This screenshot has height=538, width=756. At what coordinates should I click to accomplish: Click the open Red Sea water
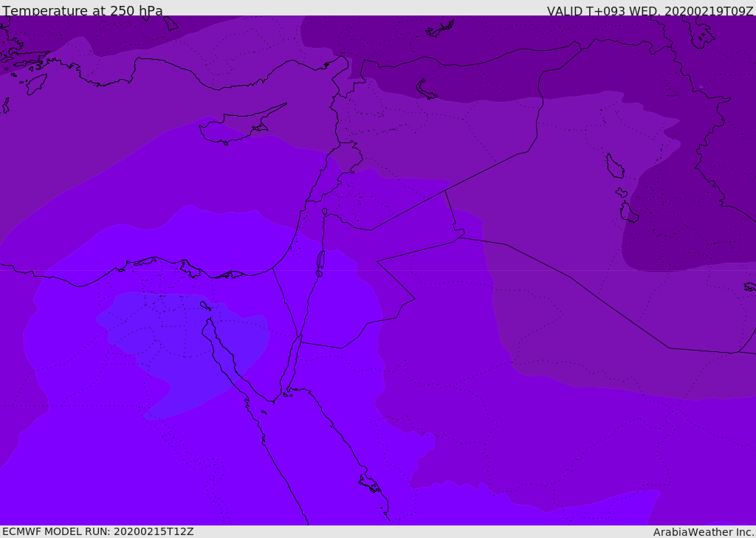325,458
